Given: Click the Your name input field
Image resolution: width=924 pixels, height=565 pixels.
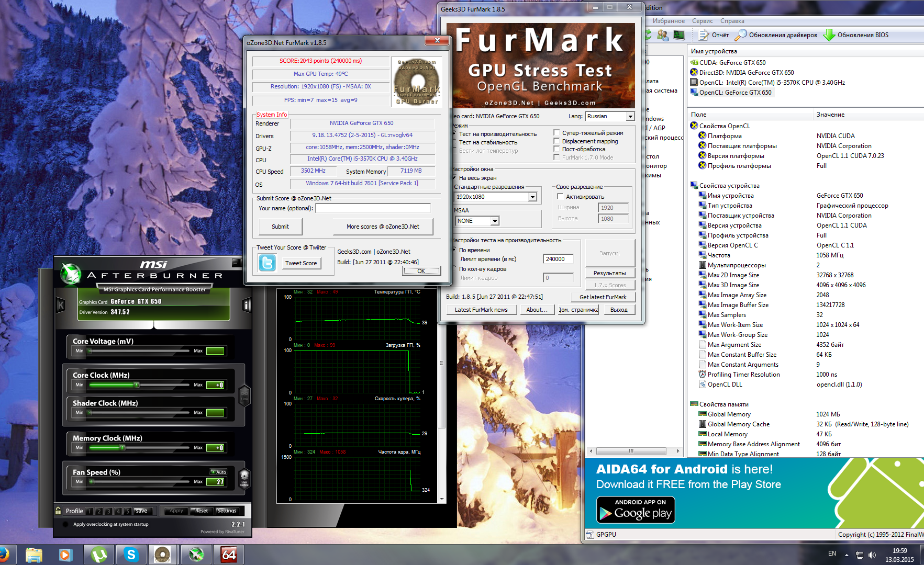Looking at the screenshot, I should pos(373,208).
